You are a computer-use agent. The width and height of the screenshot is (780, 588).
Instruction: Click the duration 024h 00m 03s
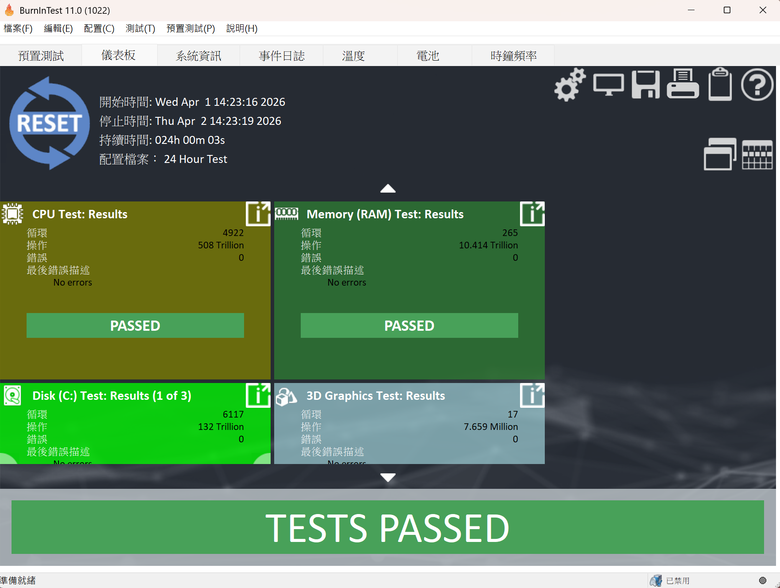190,140
